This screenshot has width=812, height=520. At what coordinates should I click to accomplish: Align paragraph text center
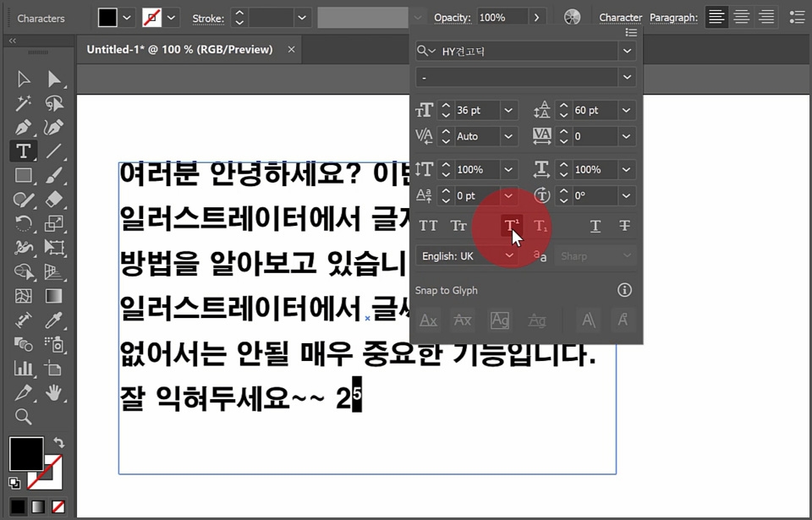[742, 18]
